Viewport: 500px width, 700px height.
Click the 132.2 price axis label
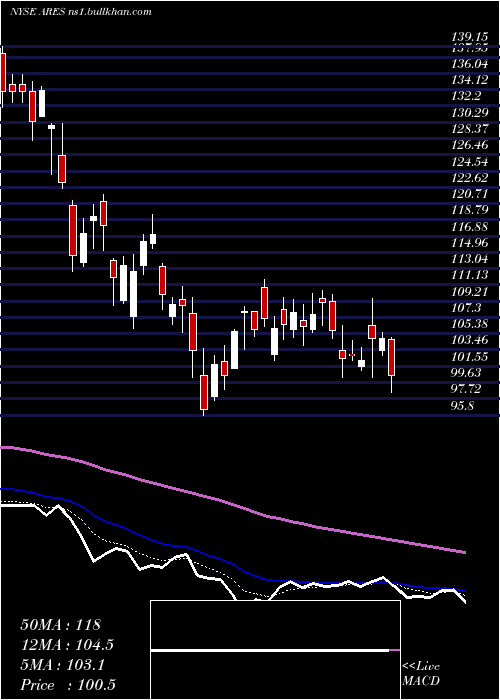click(x=467, y=96)
